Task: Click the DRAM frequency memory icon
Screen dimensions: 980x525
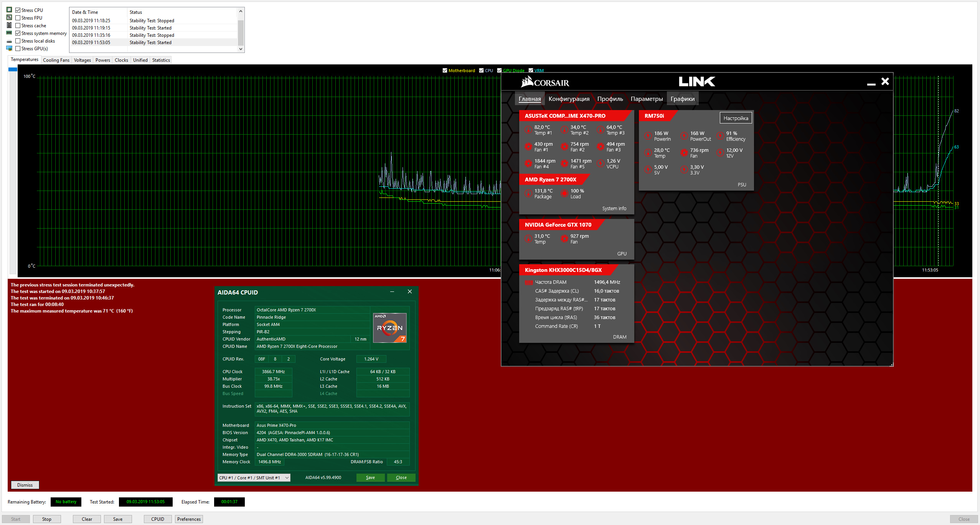Action: (529, 283)
